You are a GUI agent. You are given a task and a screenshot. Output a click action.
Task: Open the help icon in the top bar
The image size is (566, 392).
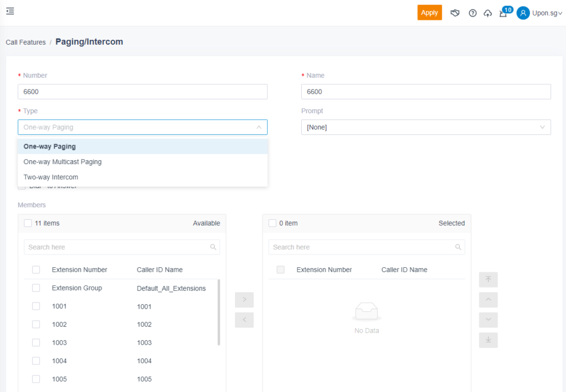click(x=473, y=13)
